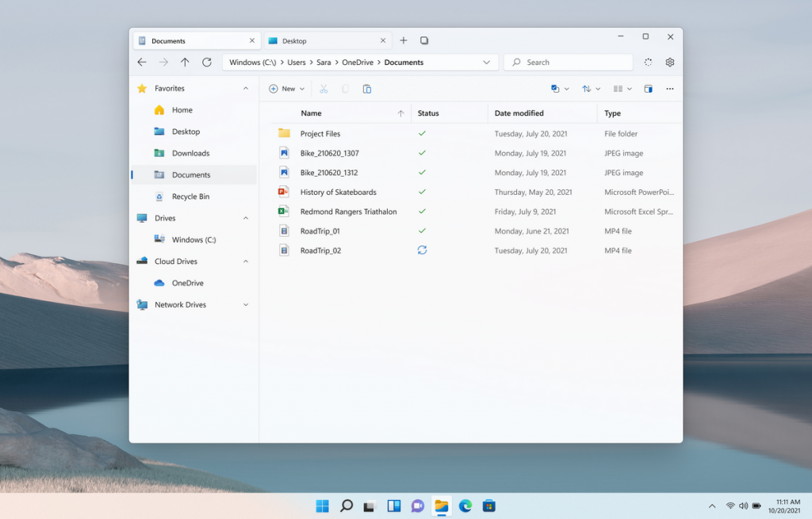Expand the Network Drives section
The height and width of the screenshot is (519, 812).
click(x=246, y=305)
